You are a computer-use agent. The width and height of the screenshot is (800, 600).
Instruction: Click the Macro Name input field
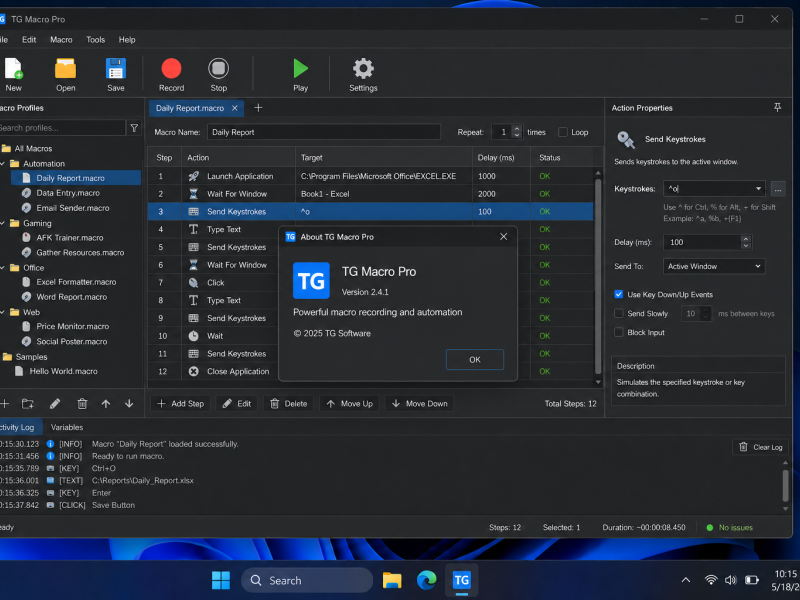324,132
